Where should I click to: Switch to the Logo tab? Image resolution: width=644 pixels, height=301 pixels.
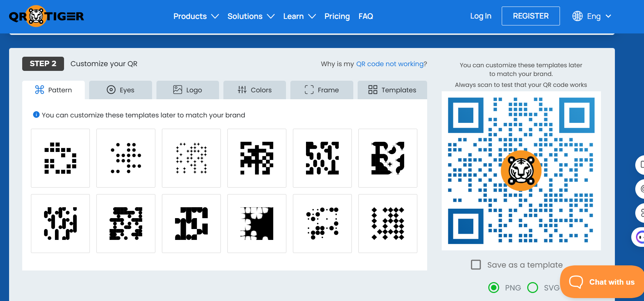(x=188, y=90)
